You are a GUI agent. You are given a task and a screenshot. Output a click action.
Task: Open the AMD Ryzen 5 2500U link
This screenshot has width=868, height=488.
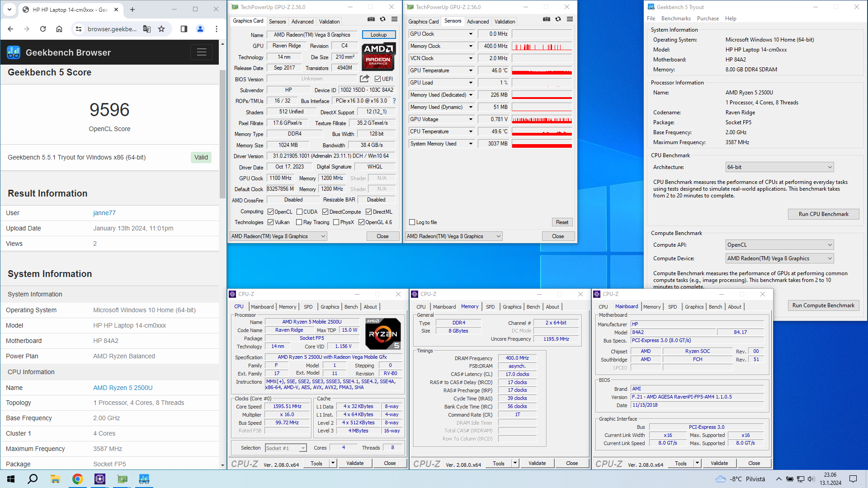point(123,388)
